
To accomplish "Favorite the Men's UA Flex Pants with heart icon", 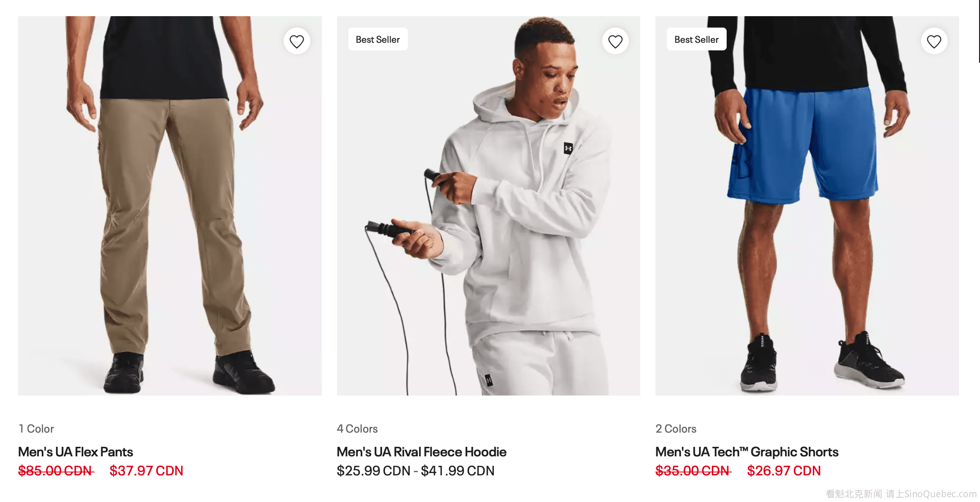I will (297, 41).
